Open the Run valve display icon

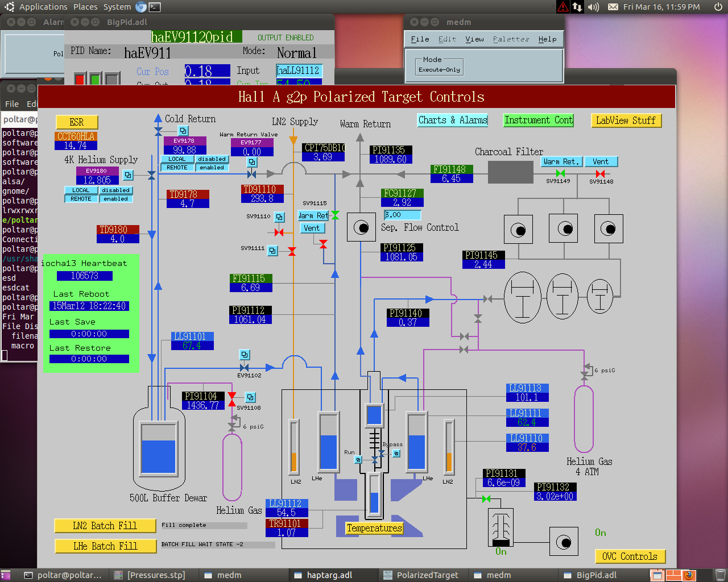click(x=358, y=459)
